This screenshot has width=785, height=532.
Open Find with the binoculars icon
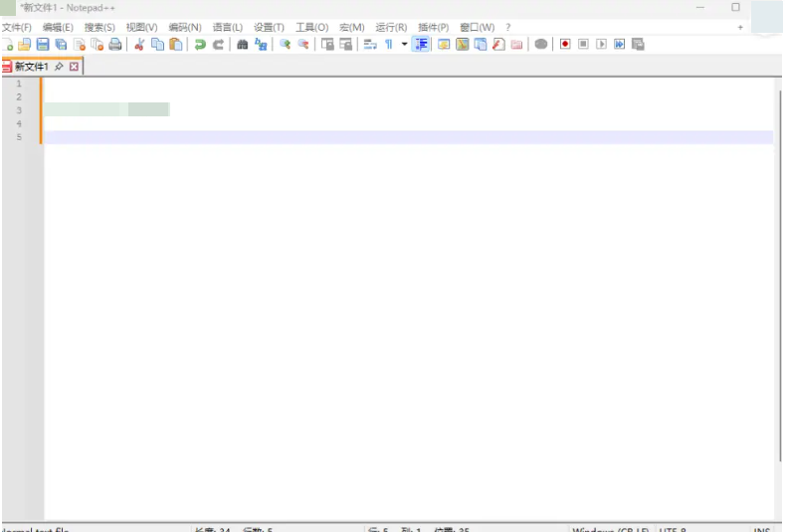coord(243,45)
